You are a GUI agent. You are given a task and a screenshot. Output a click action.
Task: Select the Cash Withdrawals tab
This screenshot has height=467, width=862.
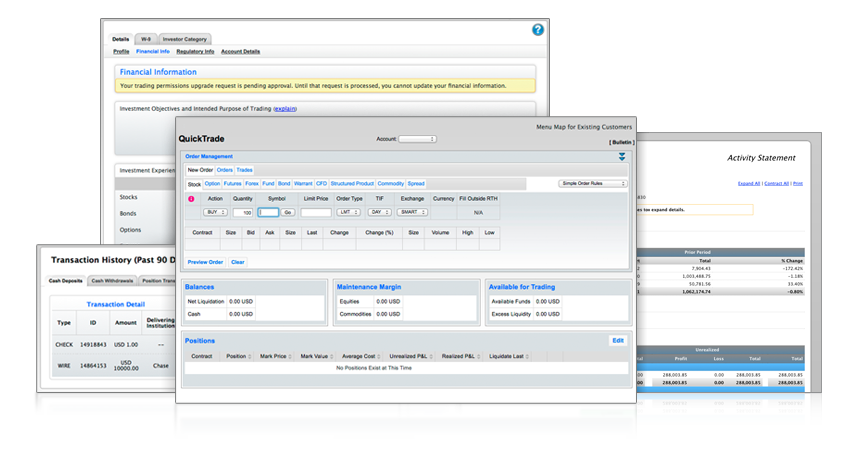[x=112, y=281]
